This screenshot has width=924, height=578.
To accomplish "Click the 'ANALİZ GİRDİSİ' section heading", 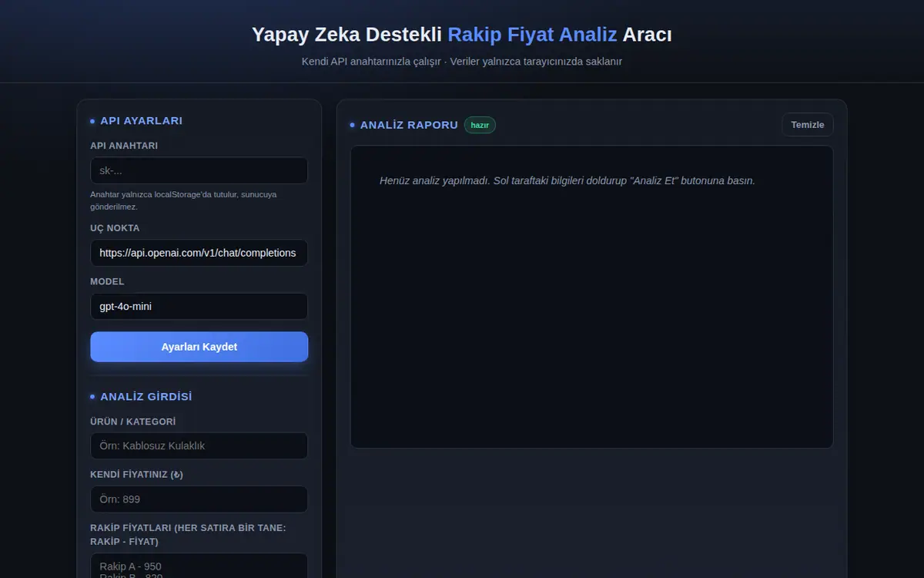I will coord(146,397).
